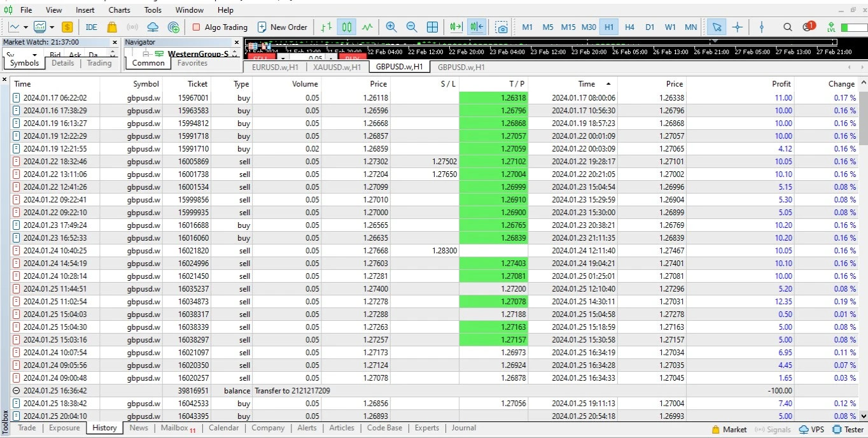The image size is (868, 438).
Task: Zoom out on the chart
Action: click(x=412, y=27)
